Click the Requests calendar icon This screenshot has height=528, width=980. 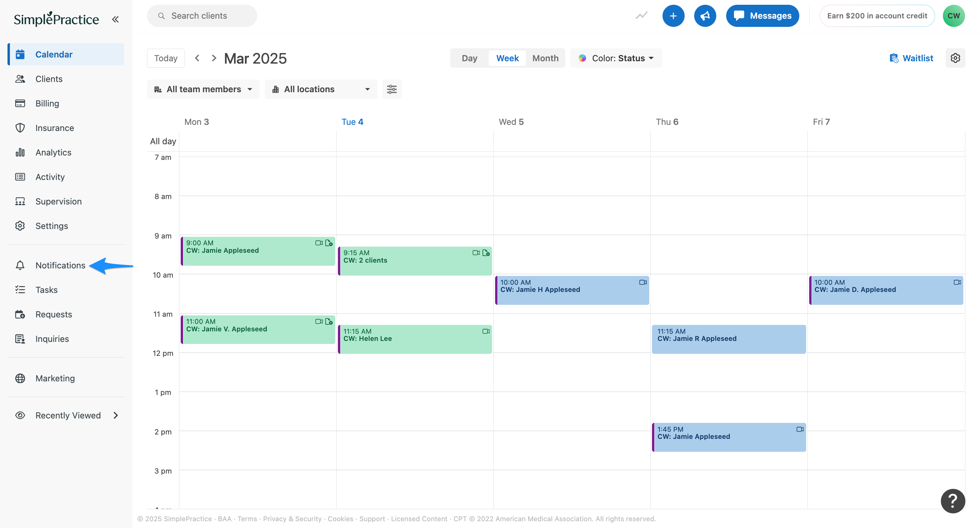coord(20,314)
